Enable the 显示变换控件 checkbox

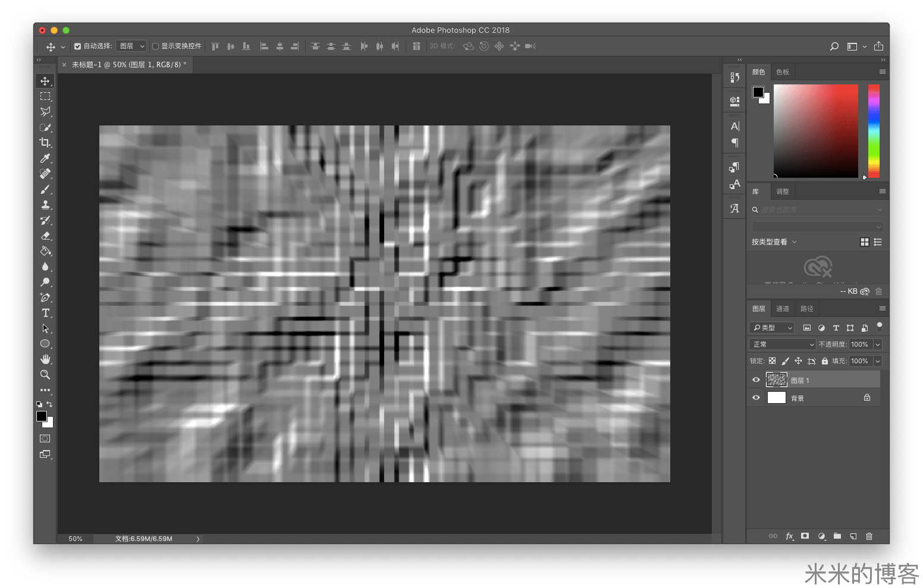(x=156, y=46)
